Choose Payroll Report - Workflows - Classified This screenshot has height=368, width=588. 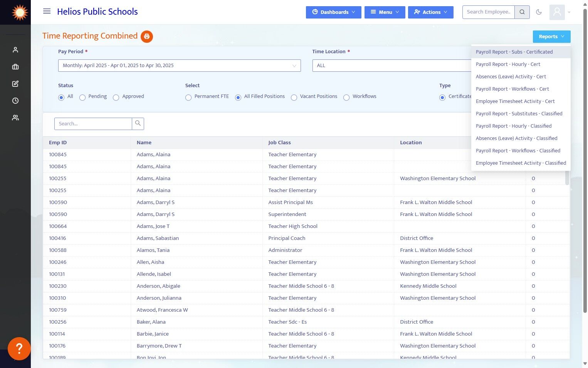tap(521, 151)
